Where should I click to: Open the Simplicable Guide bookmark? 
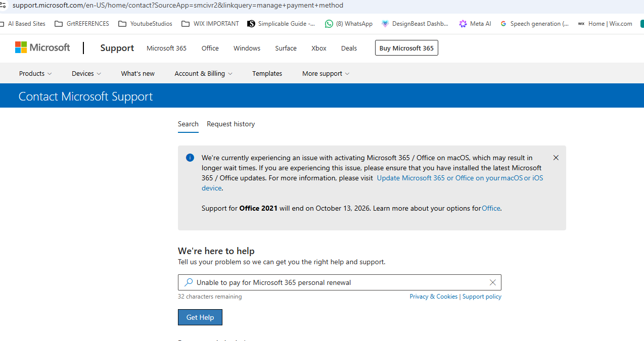coord(282,24)
